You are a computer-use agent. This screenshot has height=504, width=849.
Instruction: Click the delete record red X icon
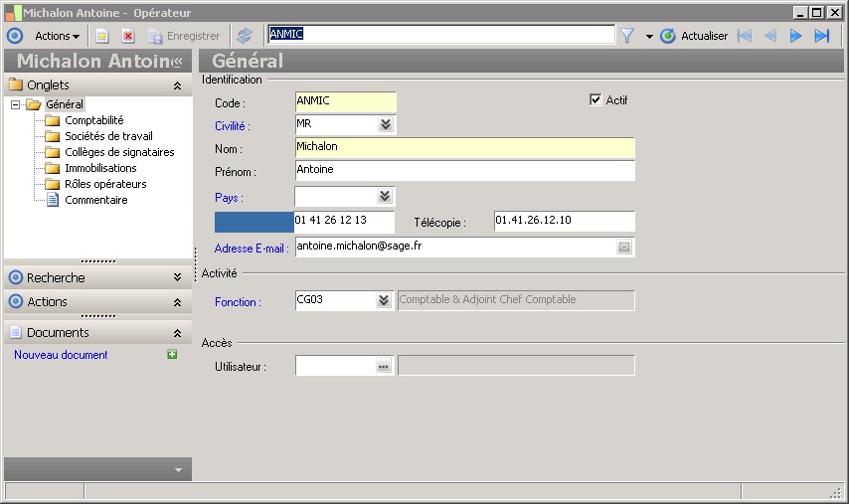pos(128,36)
